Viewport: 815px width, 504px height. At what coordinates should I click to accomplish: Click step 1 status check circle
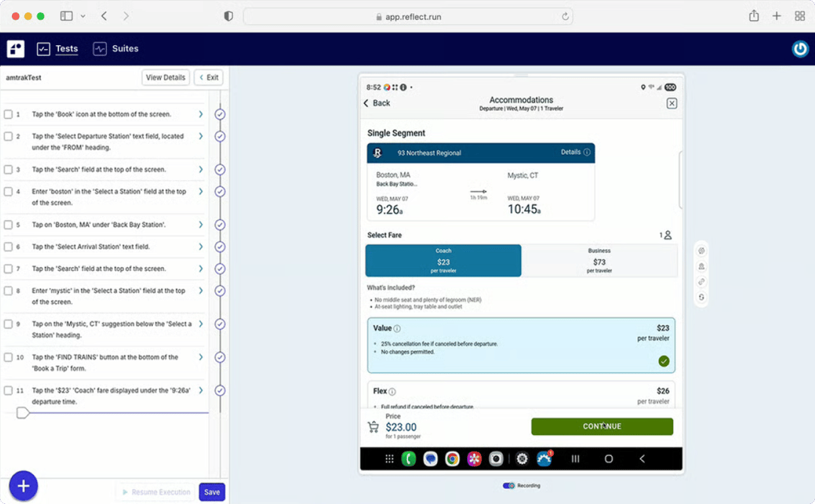[x=220, y=114]
